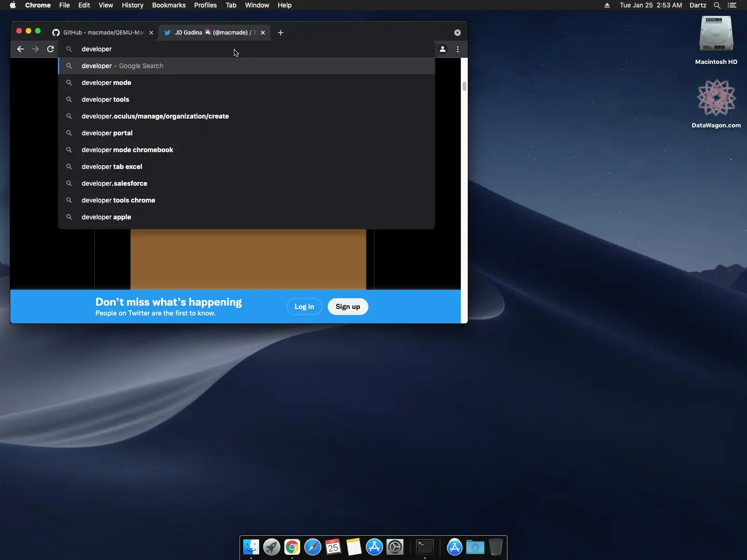Reload the current page
The height and width of the screenshot is (560, 747).
click(50, 49)
